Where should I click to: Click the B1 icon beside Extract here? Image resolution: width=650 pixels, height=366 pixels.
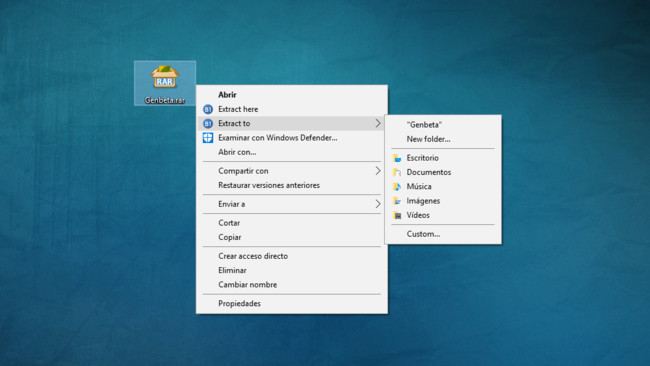click(x=208, y=109)
